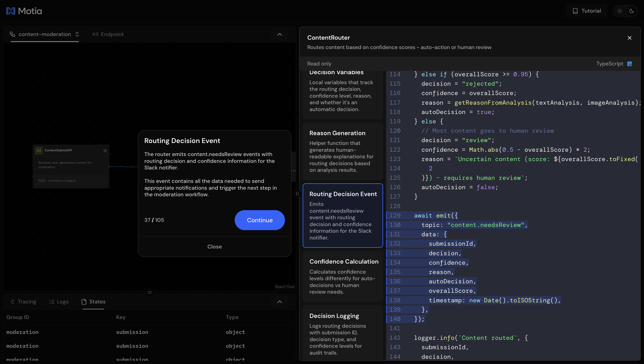Click the vertical panel resize handle
The image size is (644, 364).
[297, 194]
